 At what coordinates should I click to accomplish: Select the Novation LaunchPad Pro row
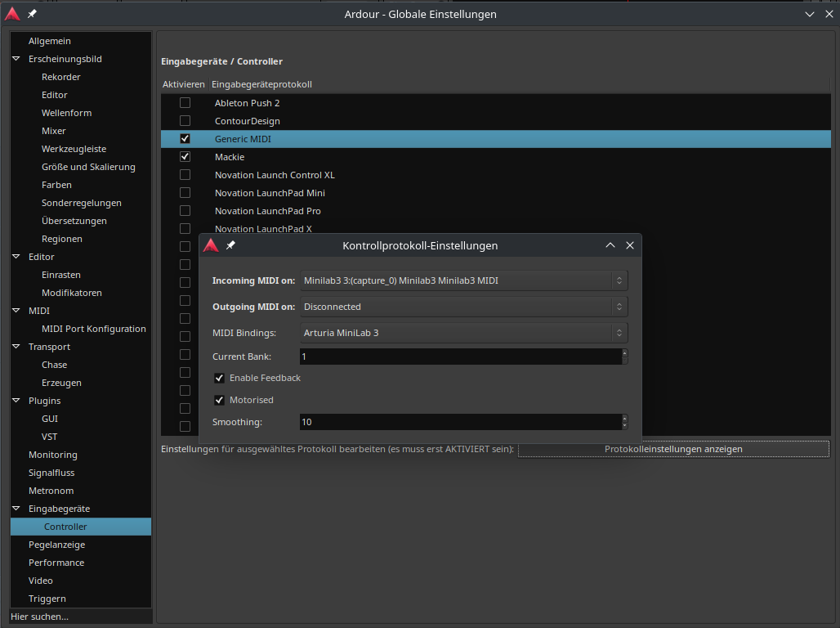coord(495,211)
